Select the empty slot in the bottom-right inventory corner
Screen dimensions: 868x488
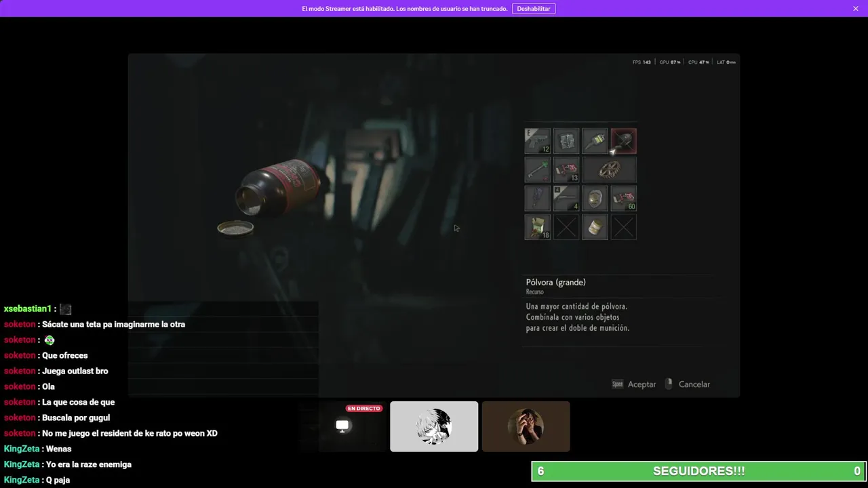[623, 227]
